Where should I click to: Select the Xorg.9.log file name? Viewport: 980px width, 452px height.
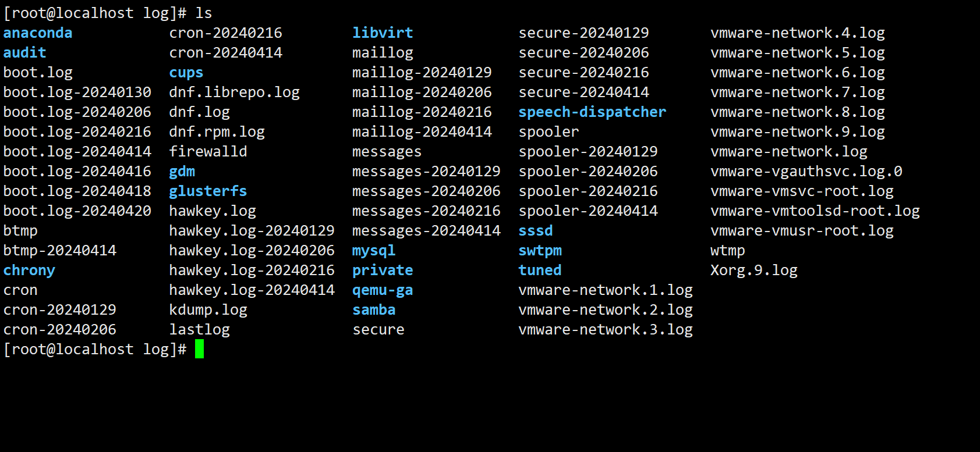pyautogui.click(x=754, y=271)
